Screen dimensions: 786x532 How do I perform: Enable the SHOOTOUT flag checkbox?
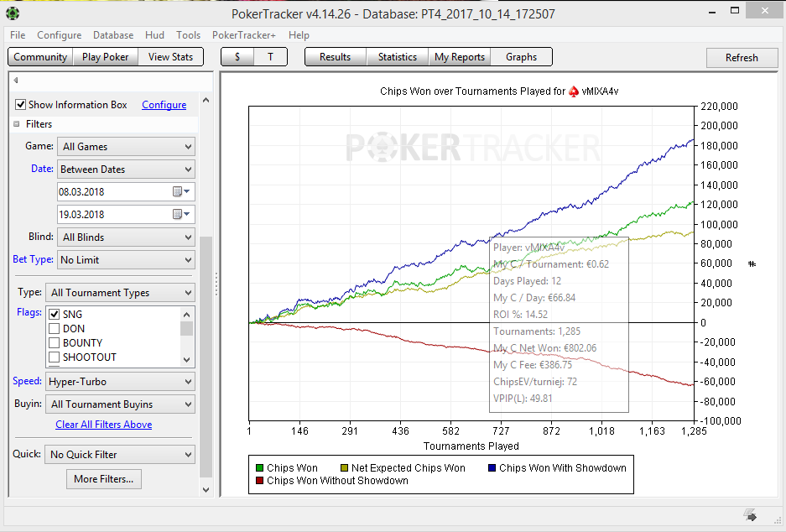point(55,357)
